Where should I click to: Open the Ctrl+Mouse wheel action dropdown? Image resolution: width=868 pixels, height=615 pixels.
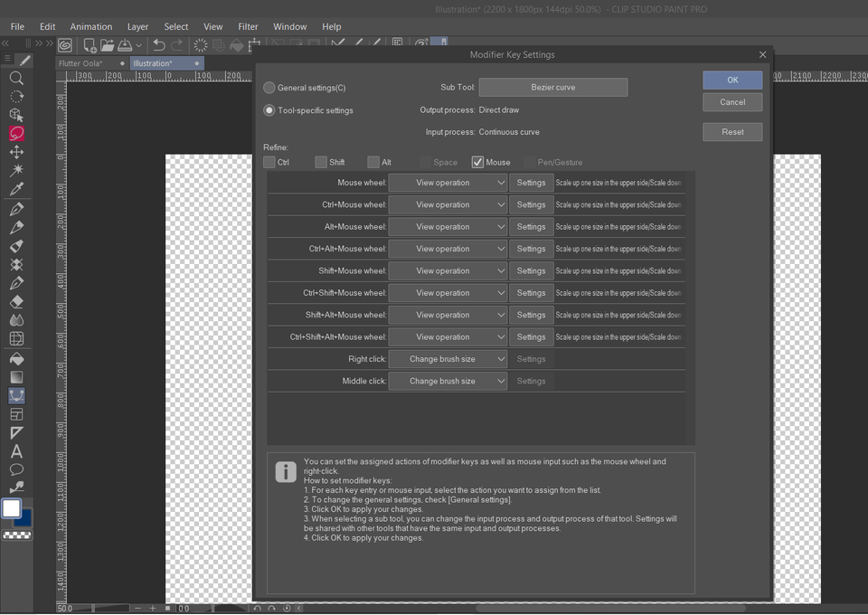tap(448, 204)
